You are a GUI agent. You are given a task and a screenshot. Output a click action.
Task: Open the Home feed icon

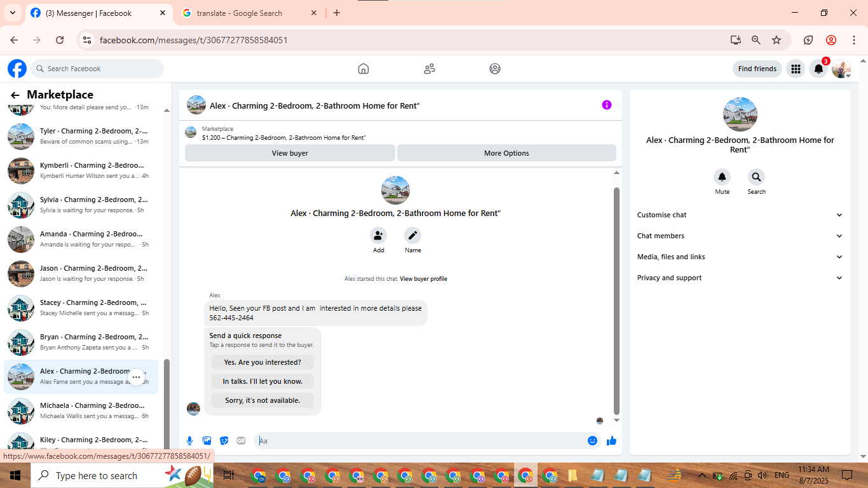tap(363, 69)
